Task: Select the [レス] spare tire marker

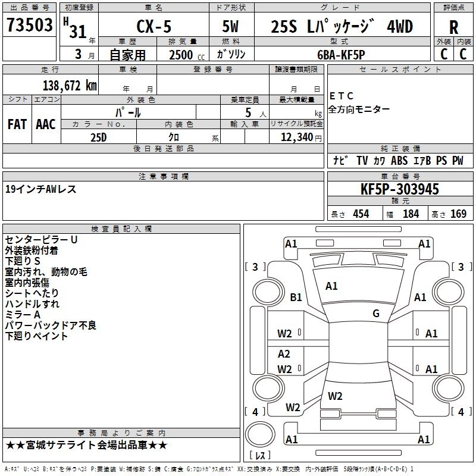Action: pyautogui.click(x=259, y=456)
